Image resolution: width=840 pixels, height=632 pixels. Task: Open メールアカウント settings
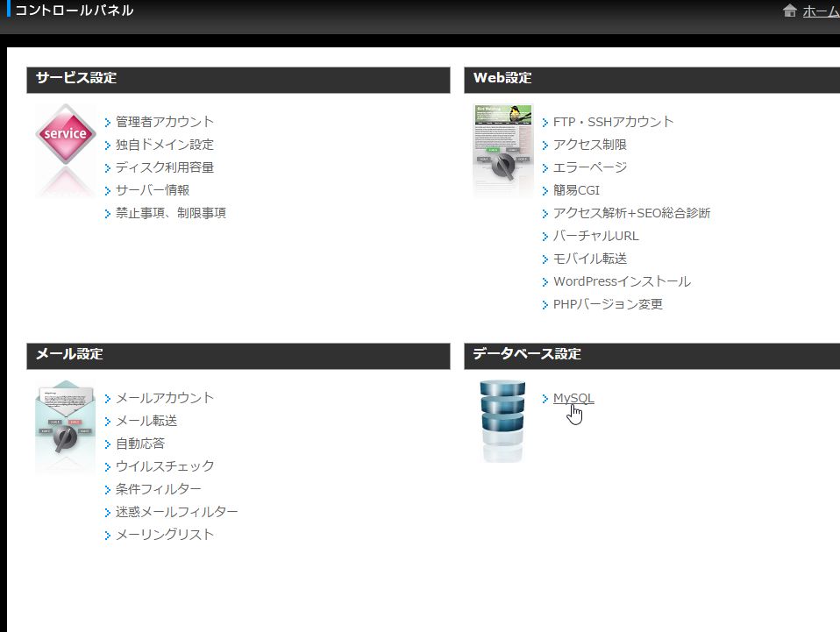click(165, 398)
